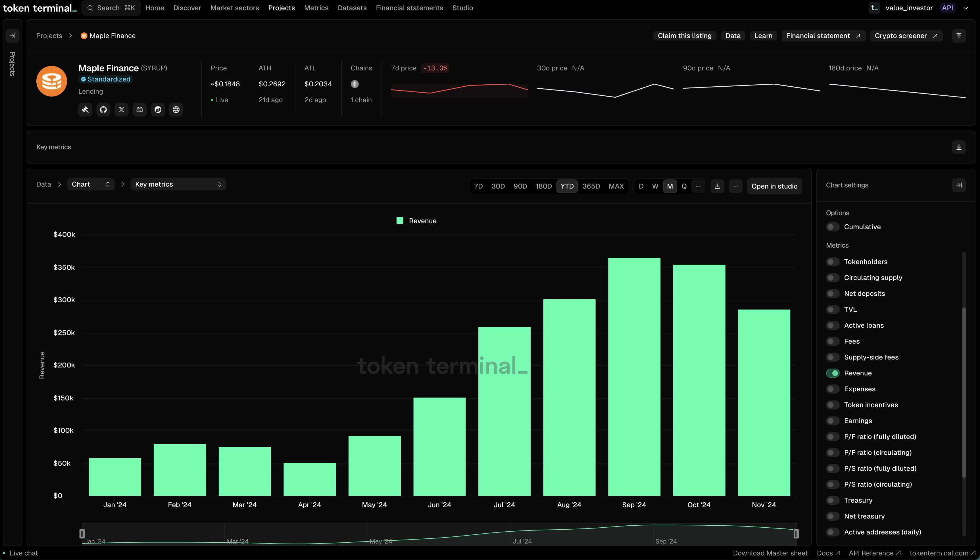Click the Open in studio button
Viewport: 980px width, 560px height.
point(774,186)
